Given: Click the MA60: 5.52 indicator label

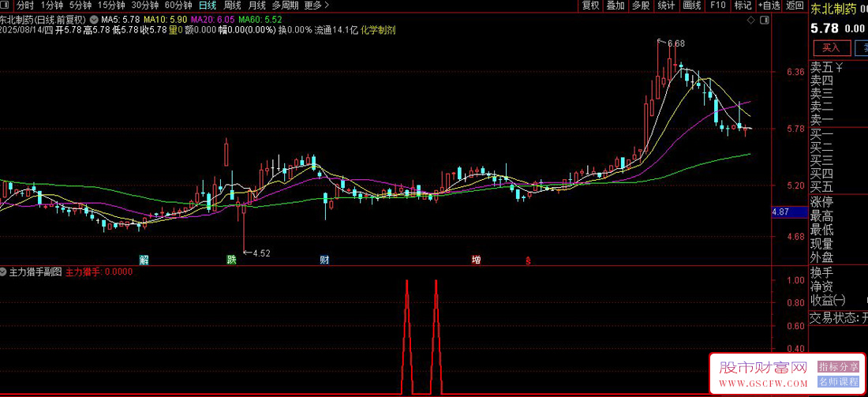Looking at the screenshot, I should click(x=260, y=21).
